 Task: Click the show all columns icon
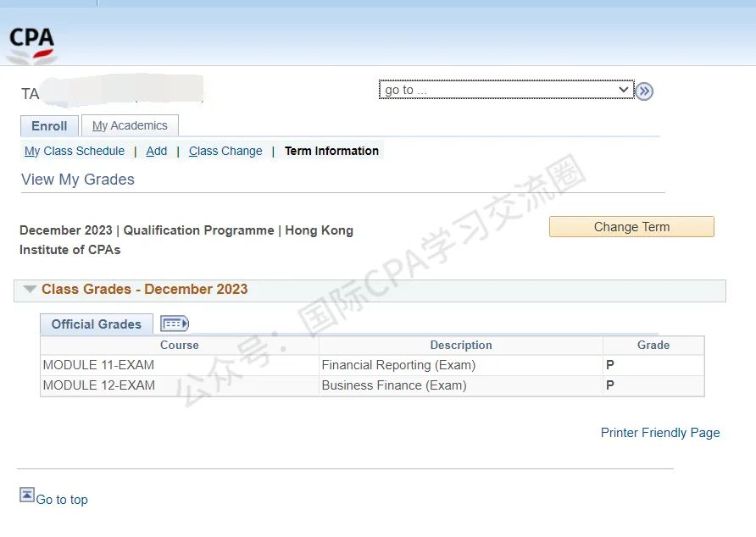[174, 324]
